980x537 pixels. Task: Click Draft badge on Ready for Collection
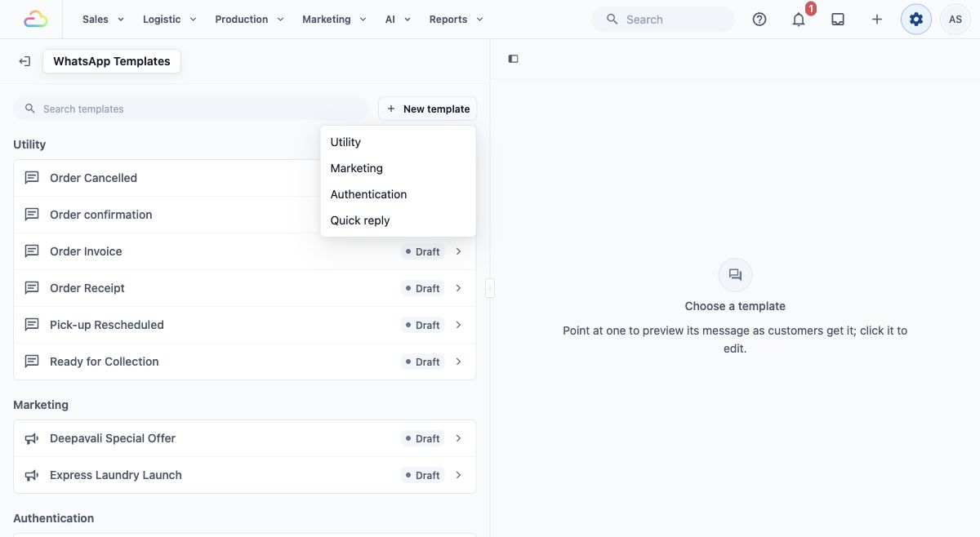coord(422,362)
